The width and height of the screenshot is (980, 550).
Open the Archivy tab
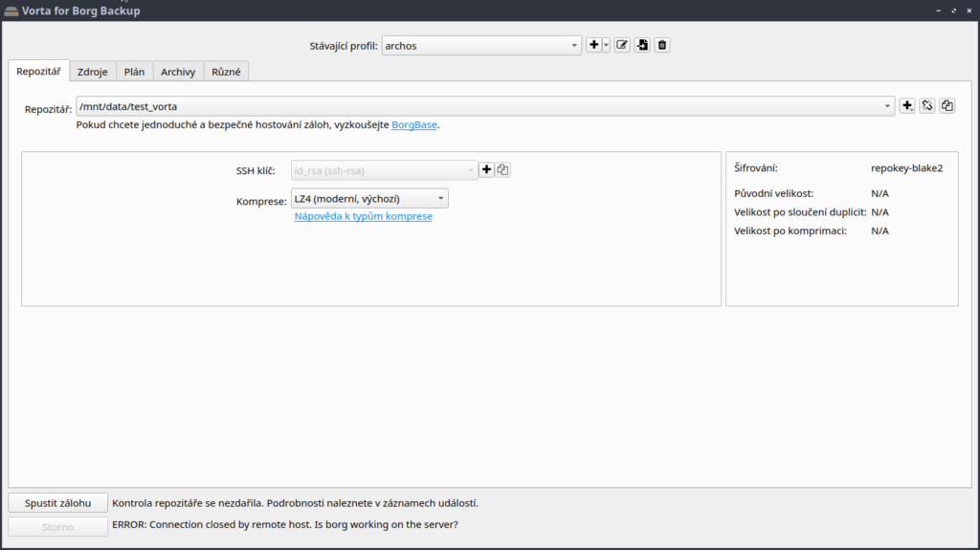coord(178,72)
